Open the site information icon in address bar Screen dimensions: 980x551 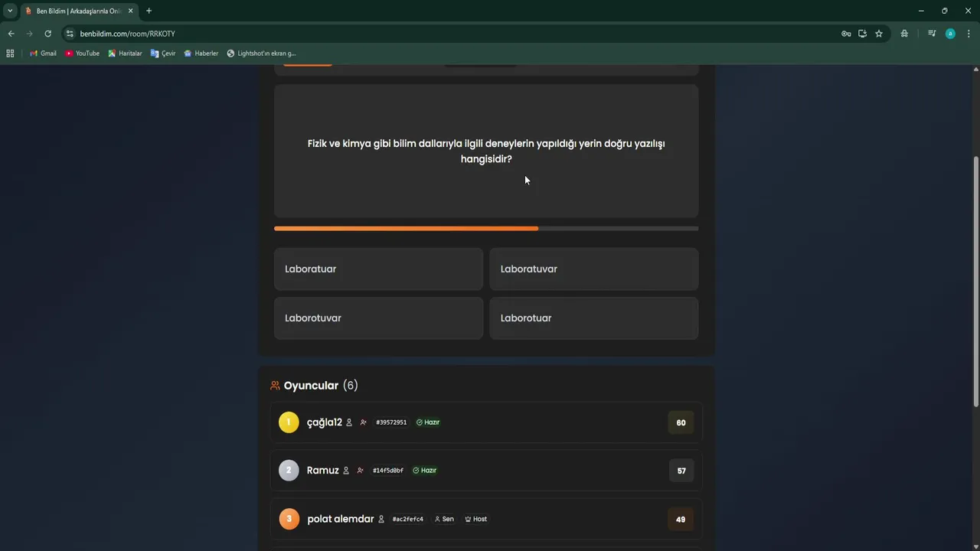pos(70,34)
